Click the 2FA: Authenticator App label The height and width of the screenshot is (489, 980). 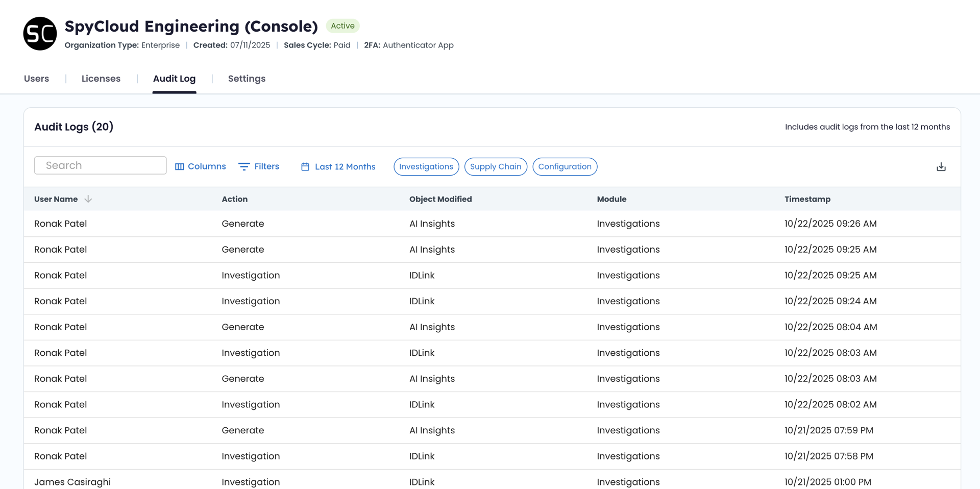(x=409, y=45)
